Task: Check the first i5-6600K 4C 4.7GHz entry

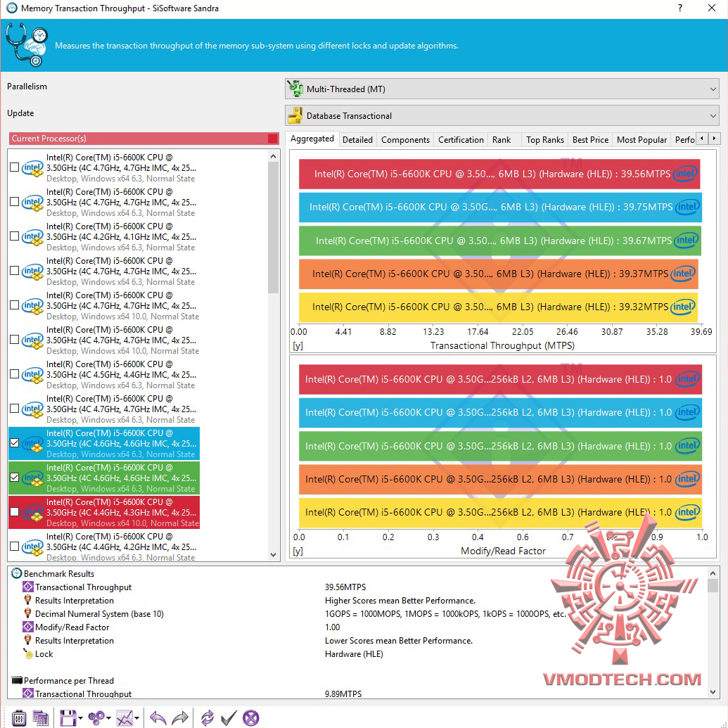Action: click(14, 167)
